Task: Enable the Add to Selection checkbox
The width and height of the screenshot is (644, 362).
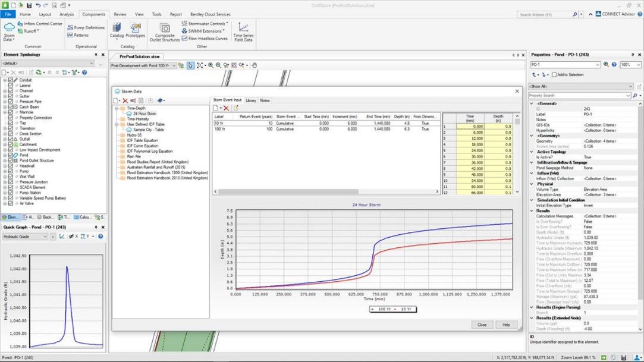Action: (554, 75)
